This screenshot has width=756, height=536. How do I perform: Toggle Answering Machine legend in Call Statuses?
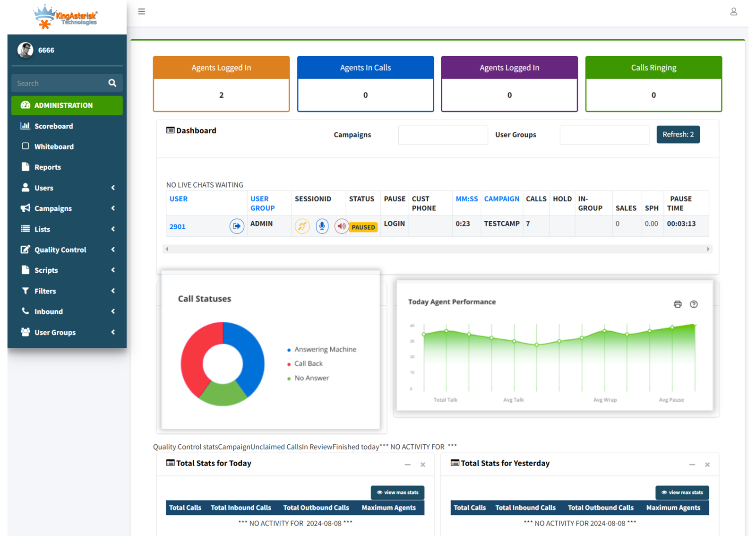coord(325,350)
